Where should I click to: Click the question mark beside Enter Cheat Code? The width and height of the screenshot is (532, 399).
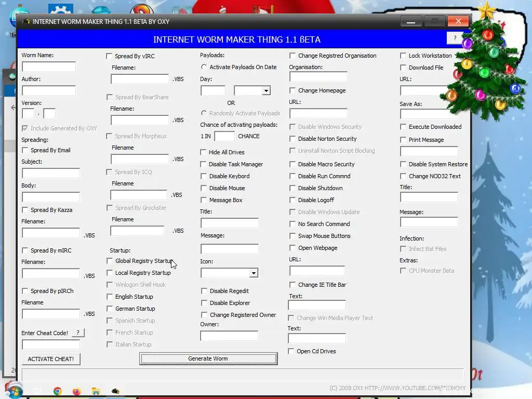pyautogui.click(x=78, y=333)
